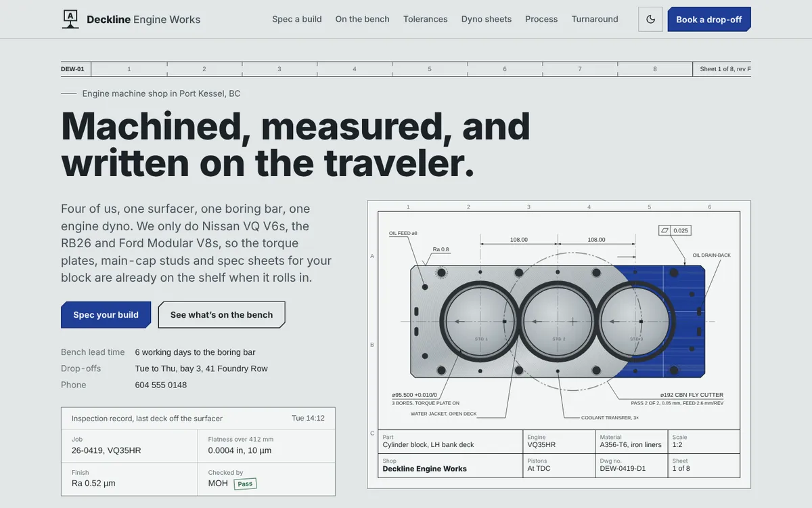Click the green Pass stamp badge

[245, 484]
